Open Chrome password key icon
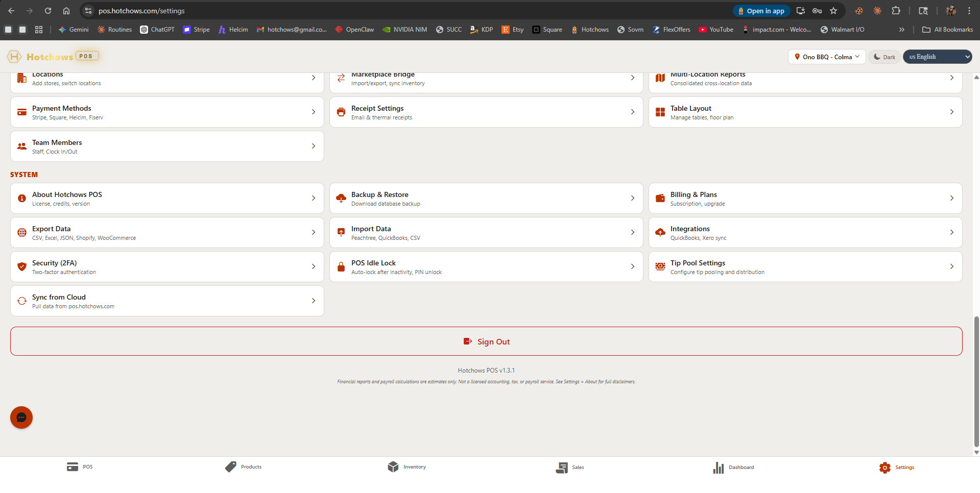The image size is (980, 493). pos(817,11)
